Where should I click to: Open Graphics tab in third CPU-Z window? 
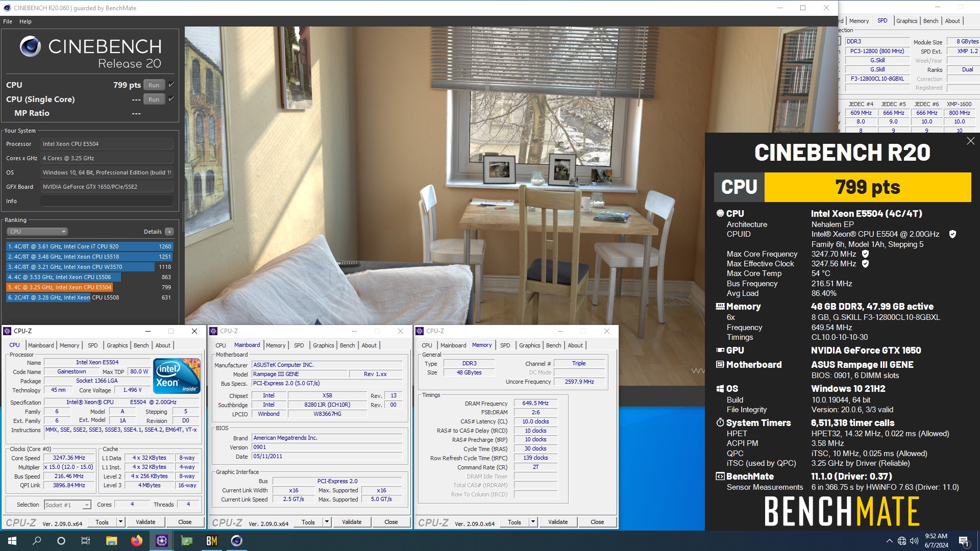[529, 345]
